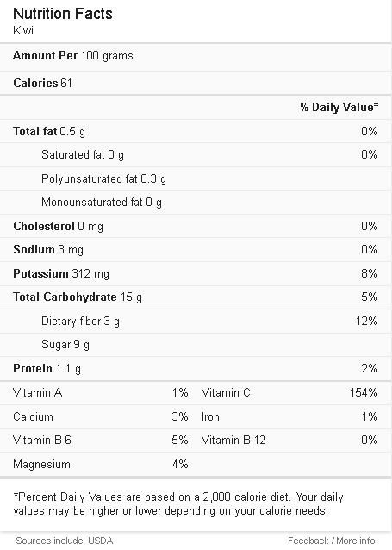Viewport: 392px width, 550px height.
Task: Select the Nutrition Facts heading
Action: pos(63,14)
